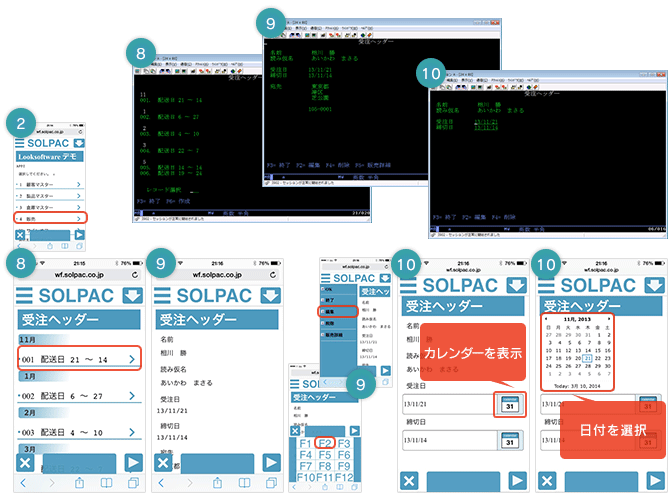Select 削除 in the slide-out side menu
Screen dimensions: 668x493
click(338, 323)
